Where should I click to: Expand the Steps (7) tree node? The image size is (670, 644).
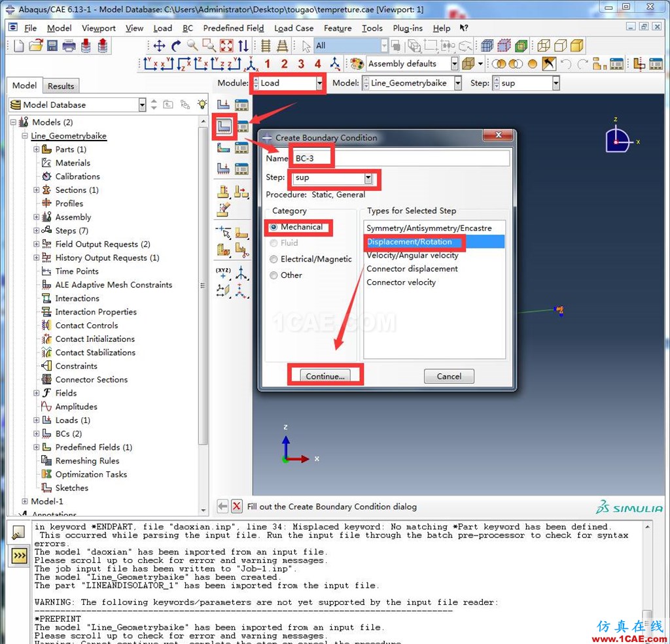point(37,231)
